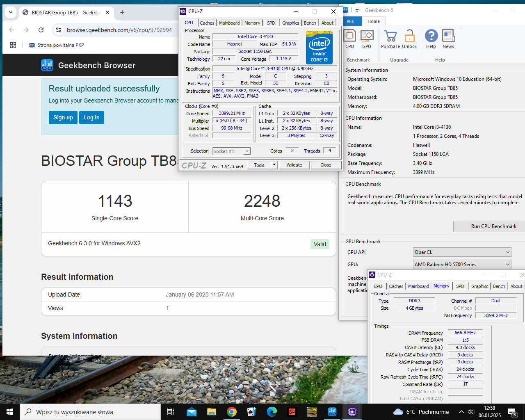The width and height of the screenshot is (525, 420).
Task: Click the taskbar clock 12:58
Action: pos(489,412)
